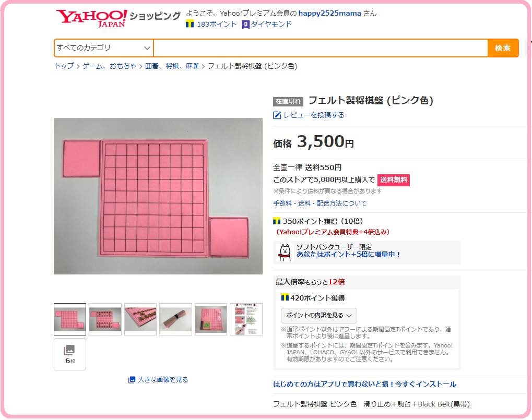Open the 6枚 image gallery icon
This screenshot has height=420, width=532.
click(x=70, y=354)
